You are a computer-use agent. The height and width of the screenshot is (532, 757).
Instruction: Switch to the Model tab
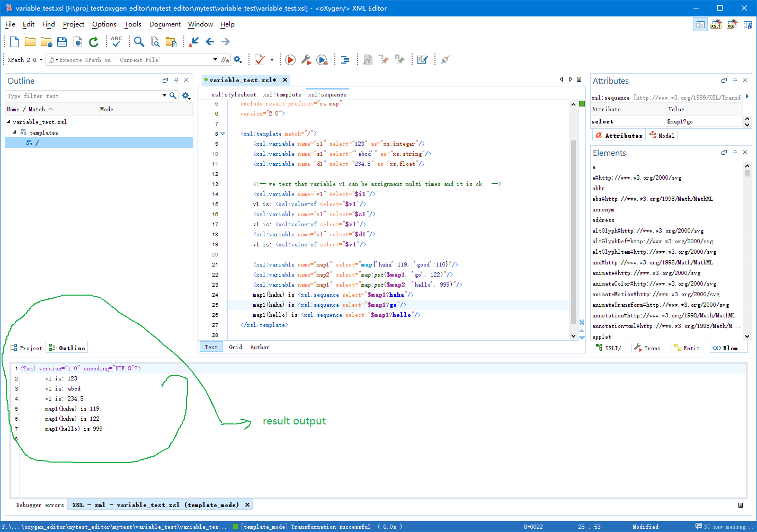pos(662,136)
